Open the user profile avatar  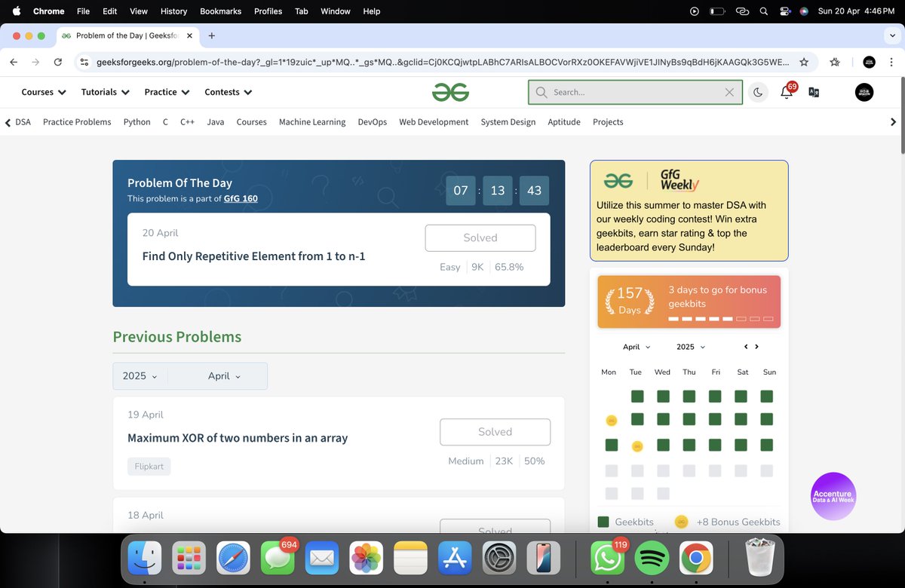pos(864,92)
